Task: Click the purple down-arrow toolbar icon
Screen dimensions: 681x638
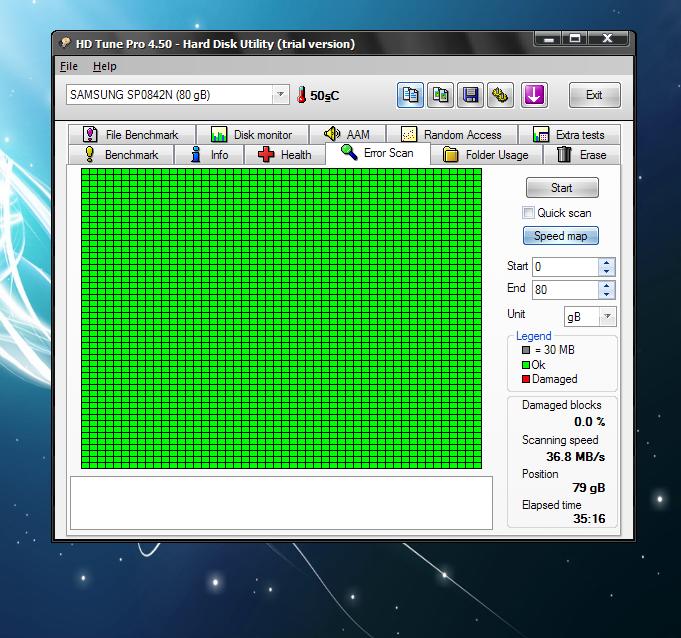Action: click(x=534, y=95)
